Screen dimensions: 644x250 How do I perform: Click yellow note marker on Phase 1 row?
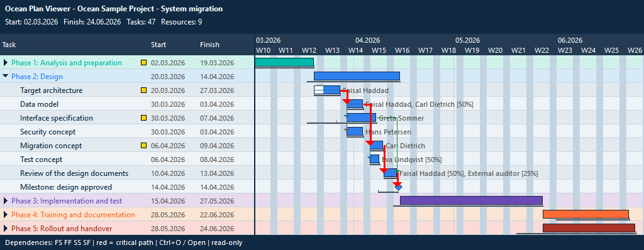click(144, 63)
